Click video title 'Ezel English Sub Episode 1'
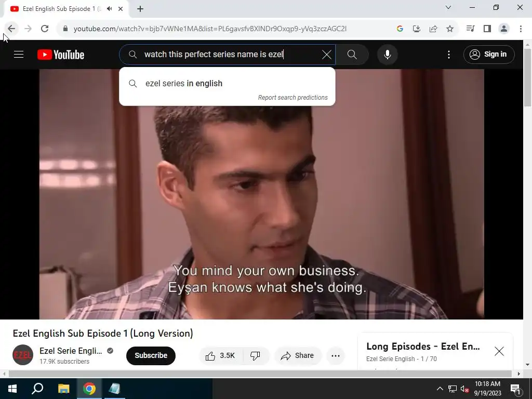This screenshot has width=532, height=399. pos(103,333)
